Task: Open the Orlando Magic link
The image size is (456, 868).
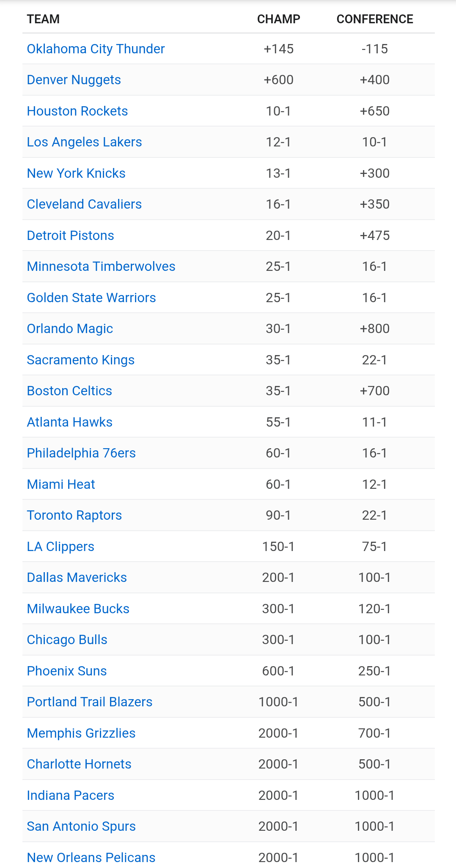Action: [70, 328]
